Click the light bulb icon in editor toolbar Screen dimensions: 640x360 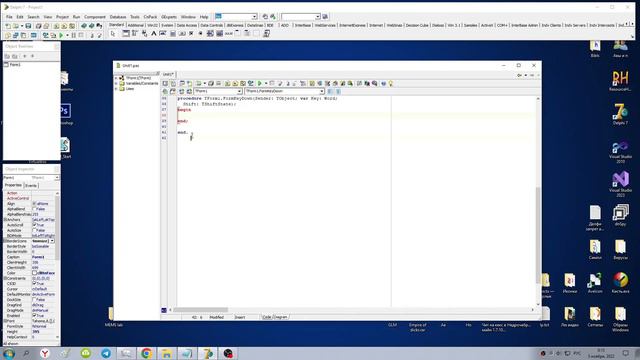coord(391,83)
